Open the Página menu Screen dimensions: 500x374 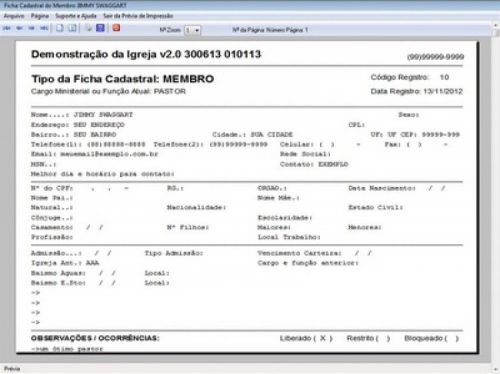pyautogui.click(x=40, y=16)
